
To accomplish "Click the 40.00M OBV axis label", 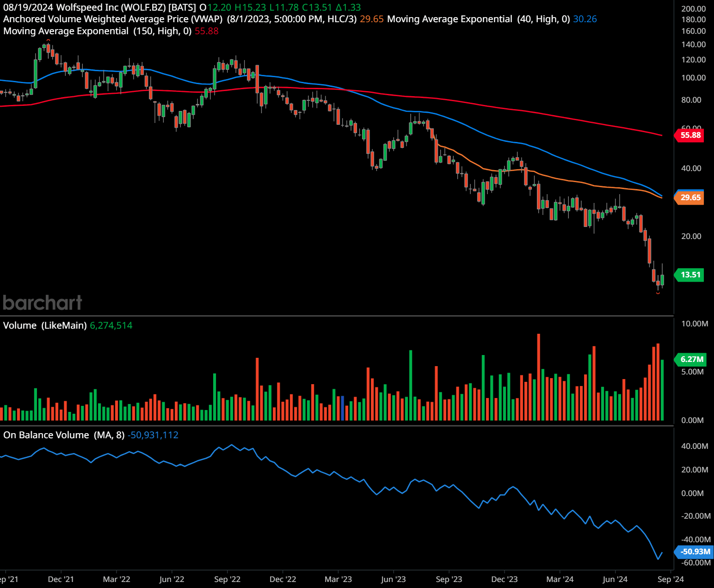I will coord(695,446).
